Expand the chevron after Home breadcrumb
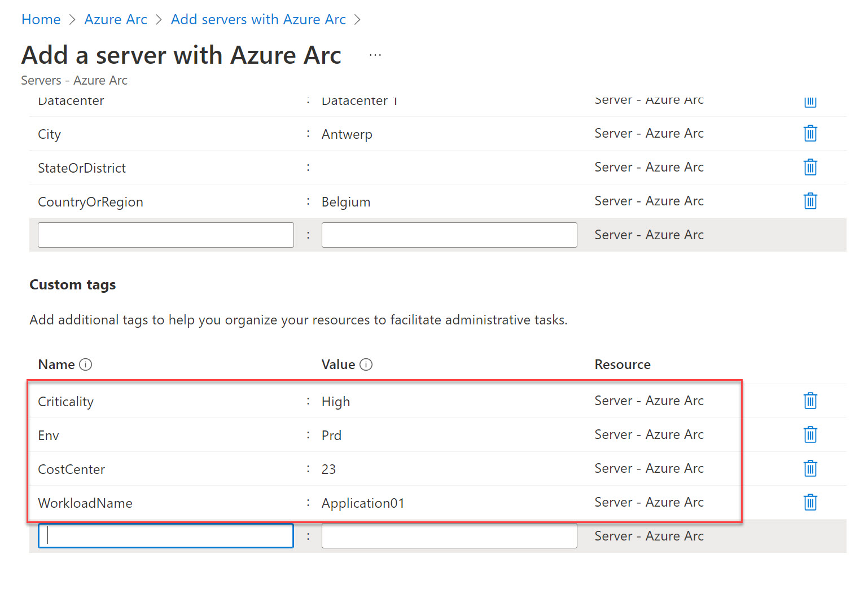The height and width of the screenshot is (589, 868). [x=72, y=19]
